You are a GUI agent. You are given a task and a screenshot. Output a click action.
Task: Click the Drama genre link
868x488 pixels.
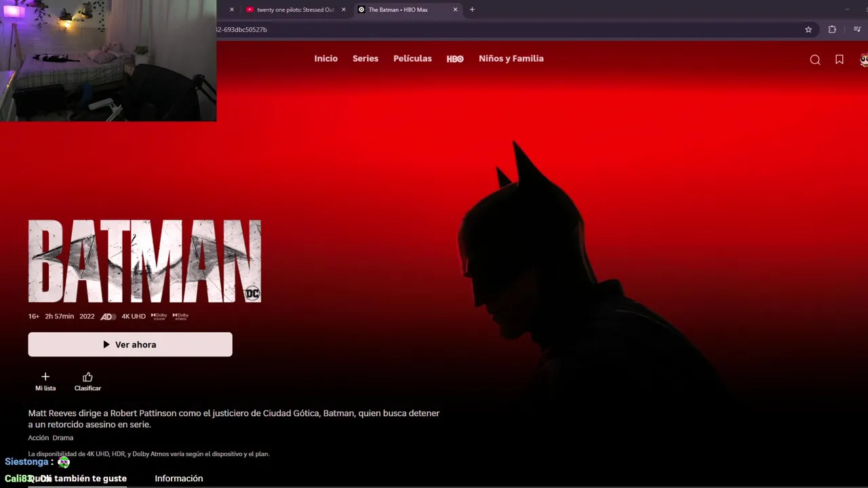pyautogui.click(x=63, y=438)
